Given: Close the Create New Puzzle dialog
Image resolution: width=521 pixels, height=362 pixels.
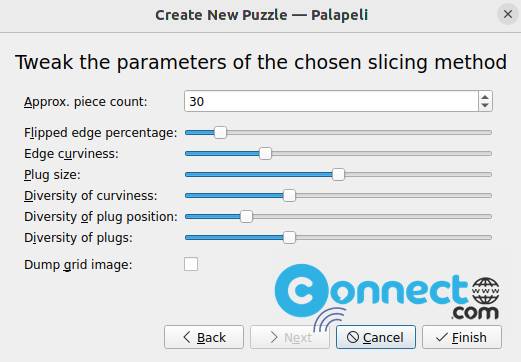Looking at the screenshot, I should [508, 14].
